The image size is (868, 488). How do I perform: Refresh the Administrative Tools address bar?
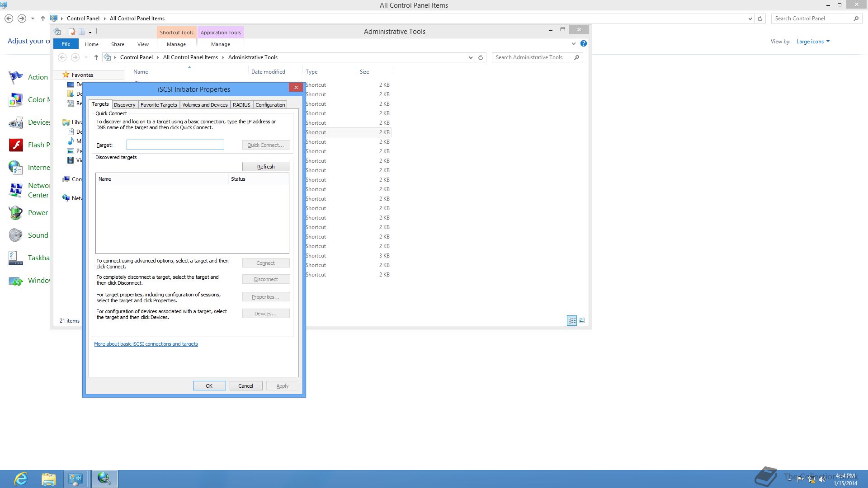click(x=481, y=57)
